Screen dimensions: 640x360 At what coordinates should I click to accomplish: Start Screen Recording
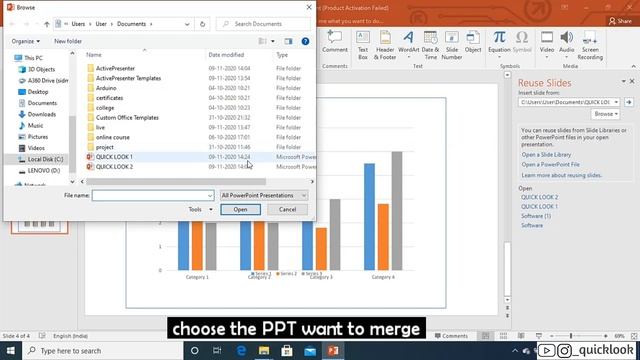click(x=590, y=45)
